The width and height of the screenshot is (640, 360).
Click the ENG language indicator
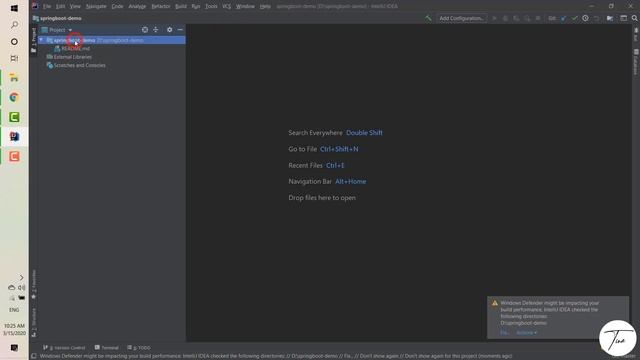coord(14,310)
